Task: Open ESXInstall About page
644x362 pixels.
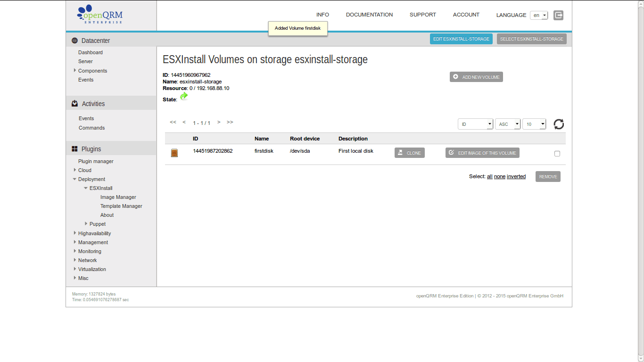Action: (x=107, y=215)
